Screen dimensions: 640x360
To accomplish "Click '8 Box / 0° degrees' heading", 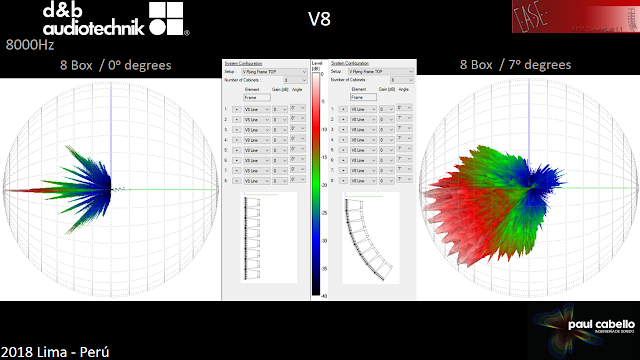I will coord(116,65).
